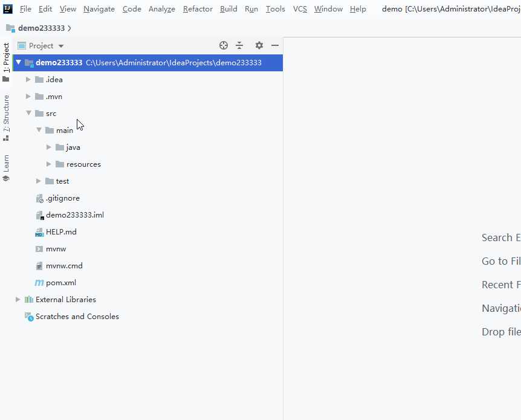Select the HELP.md file name
Screen dimensions: 521x420
[x=61, y=232]
